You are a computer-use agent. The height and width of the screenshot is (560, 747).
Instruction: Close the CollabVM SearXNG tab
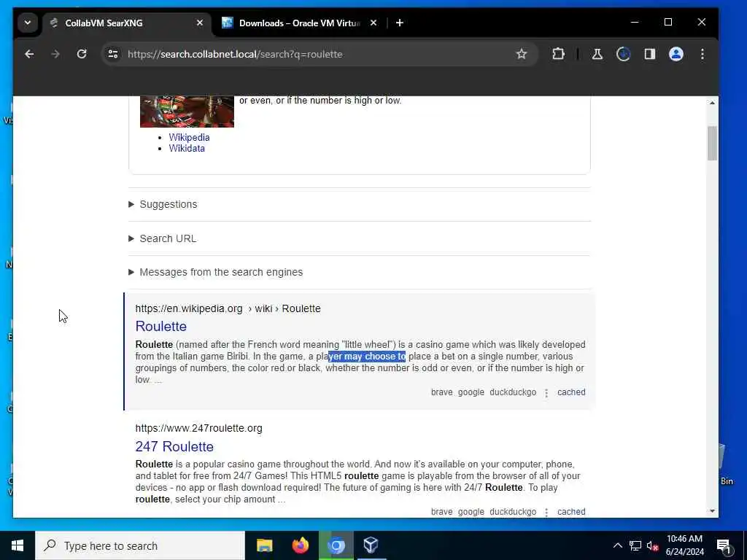click(x=200, y=23)
